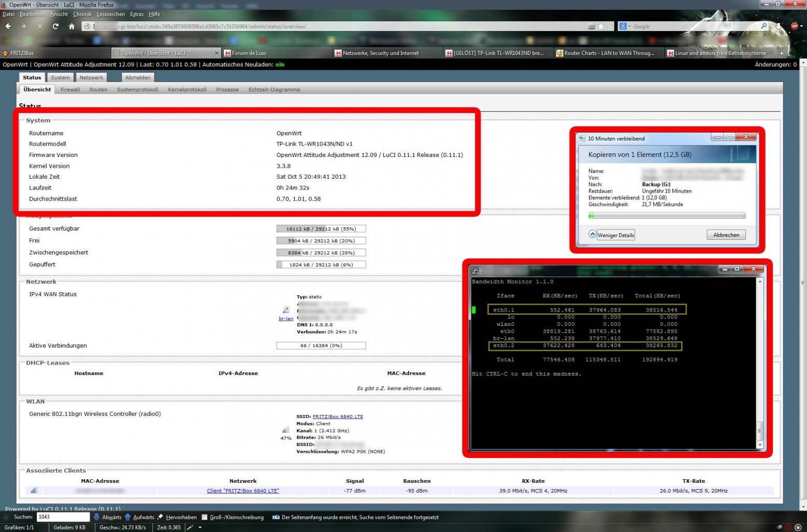The image size is (807, 532).
Task: Click the WLAN signal strength 47% icon
Action: click(285, 429)
